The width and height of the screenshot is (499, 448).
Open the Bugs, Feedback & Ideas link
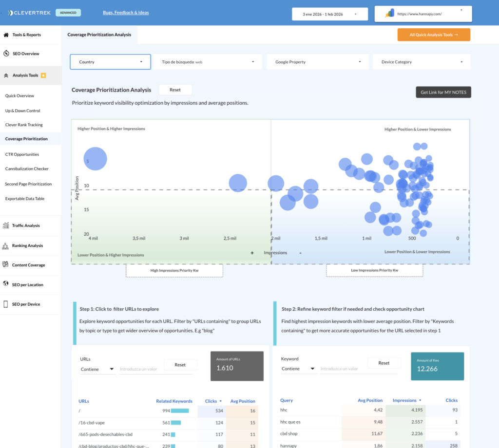click(126, 13)
